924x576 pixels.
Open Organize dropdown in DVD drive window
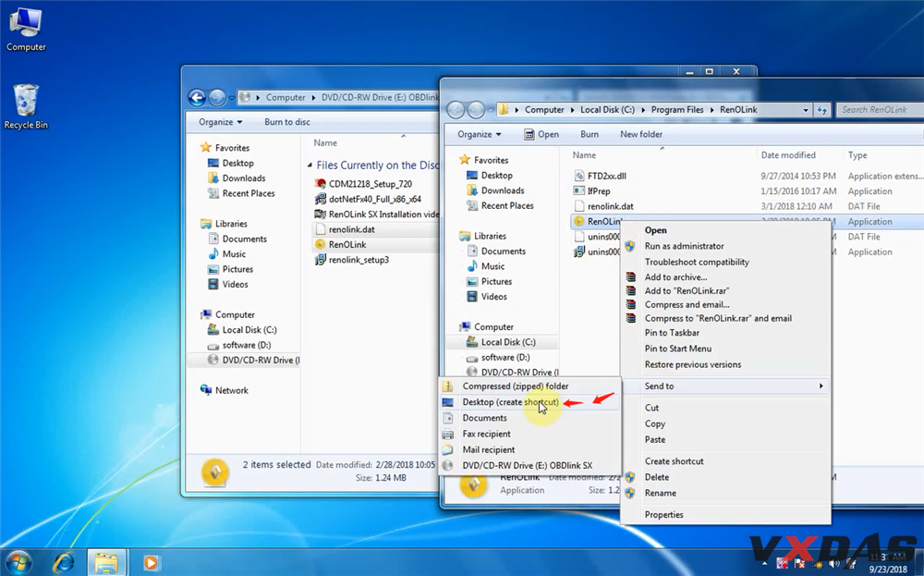pyautogui.click(x=221, y=122)
